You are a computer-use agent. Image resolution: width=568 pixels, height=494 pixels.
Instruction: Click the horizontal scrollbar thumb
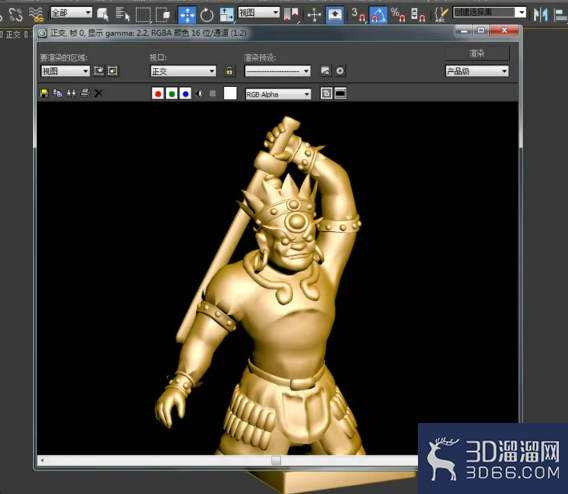coord(276,460)
